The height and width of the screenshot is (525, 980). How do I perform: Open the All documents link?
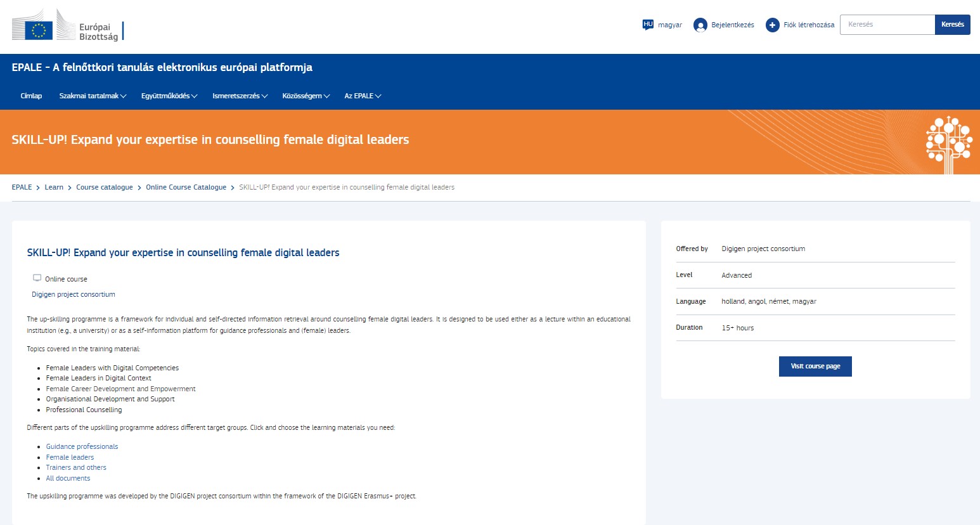(68, 478)
